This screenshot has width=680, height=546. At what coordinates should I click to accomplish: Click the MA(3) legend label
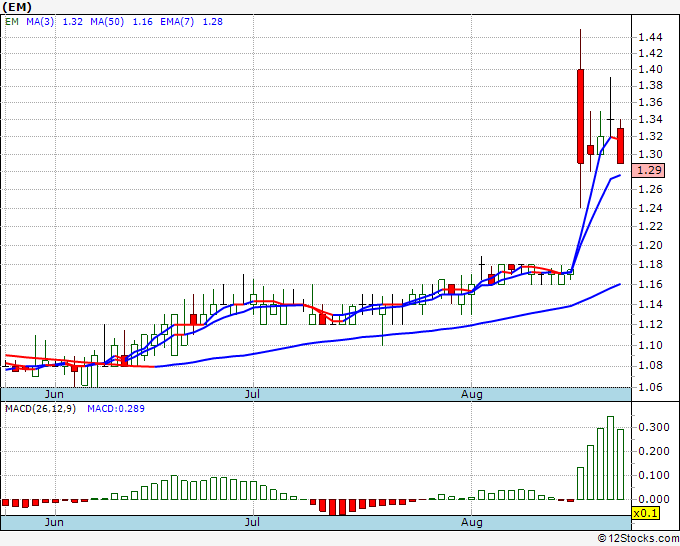tap(40, 22)
